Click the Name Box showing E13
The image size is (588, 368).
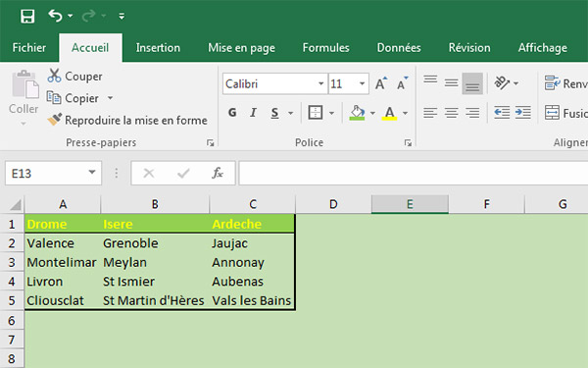(53, 173)
